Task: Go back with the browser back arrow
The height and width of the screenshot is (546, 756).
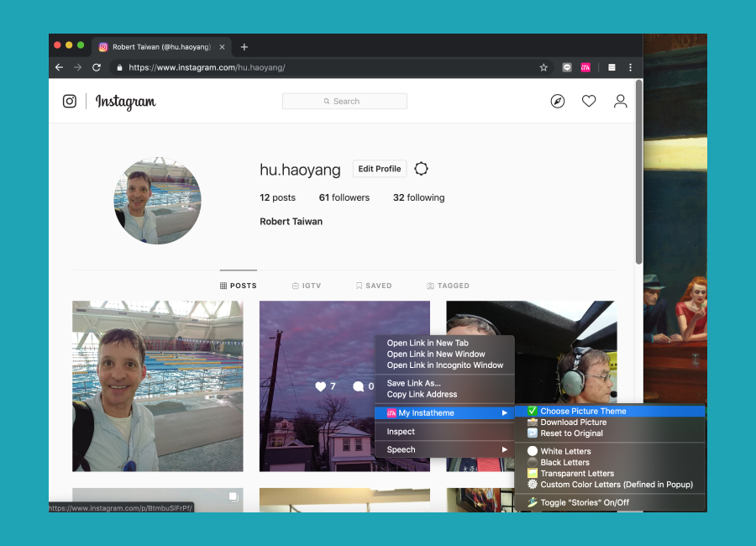Action: click(59, 67)
